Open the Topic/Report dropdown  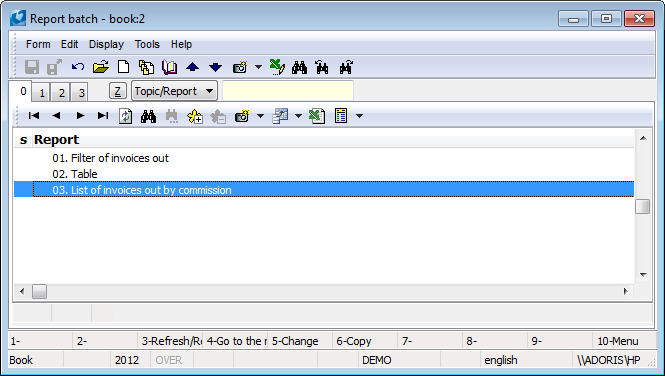click(x=174, y=91)
